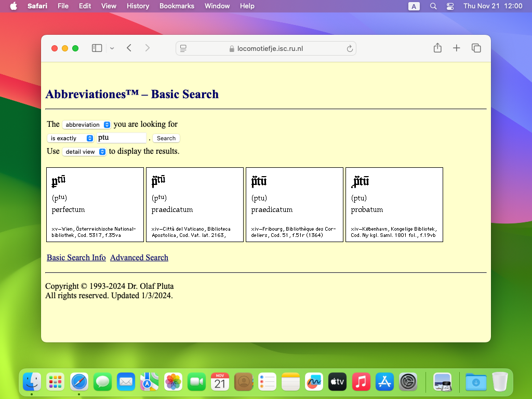Open the History menu
Viewport: 532px width, 399px height.
pos(138,6)
